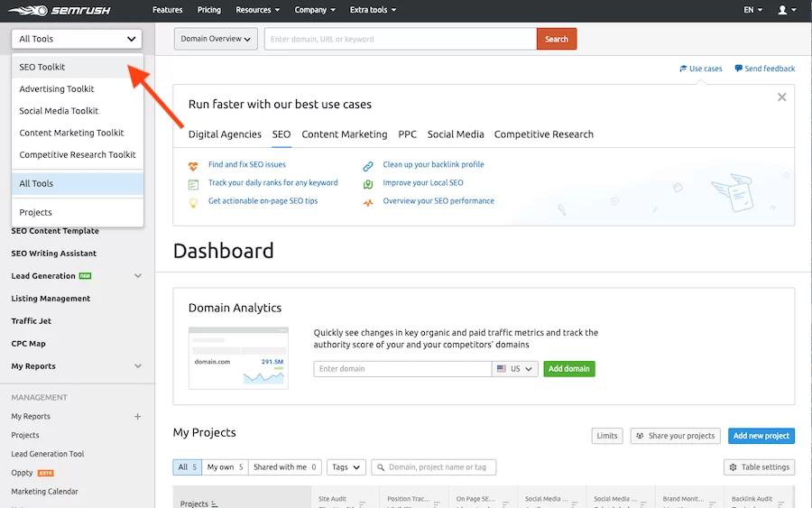Click the Limits button

click(x=607, y=436)
